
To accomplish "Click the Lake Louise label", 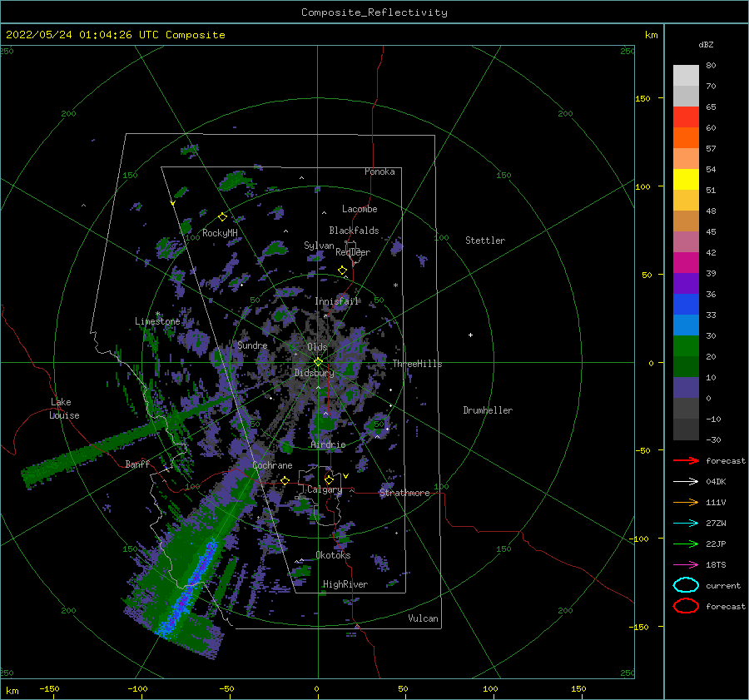I will tap(64, 409).
